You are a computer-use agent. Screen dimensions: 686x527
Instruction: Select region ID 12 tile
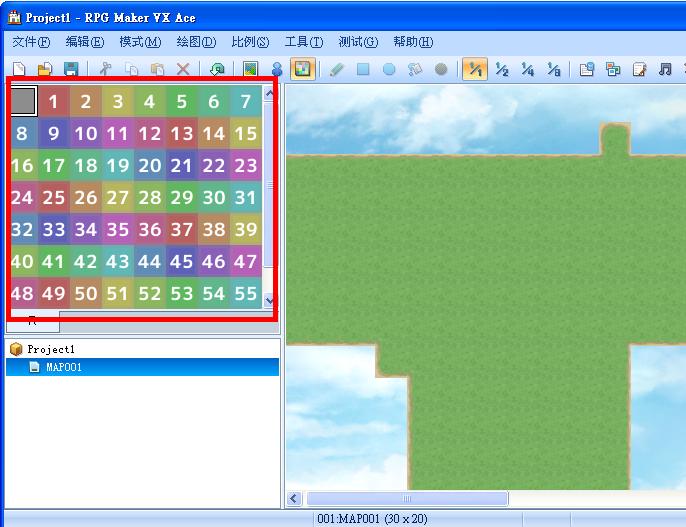tap(150, 133)
